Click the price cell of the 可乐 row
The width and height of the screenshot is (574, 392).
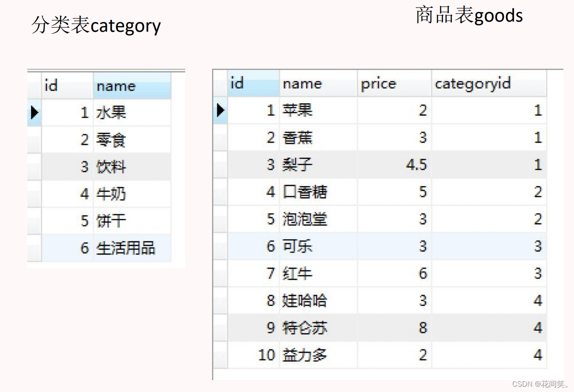point(394,246)
